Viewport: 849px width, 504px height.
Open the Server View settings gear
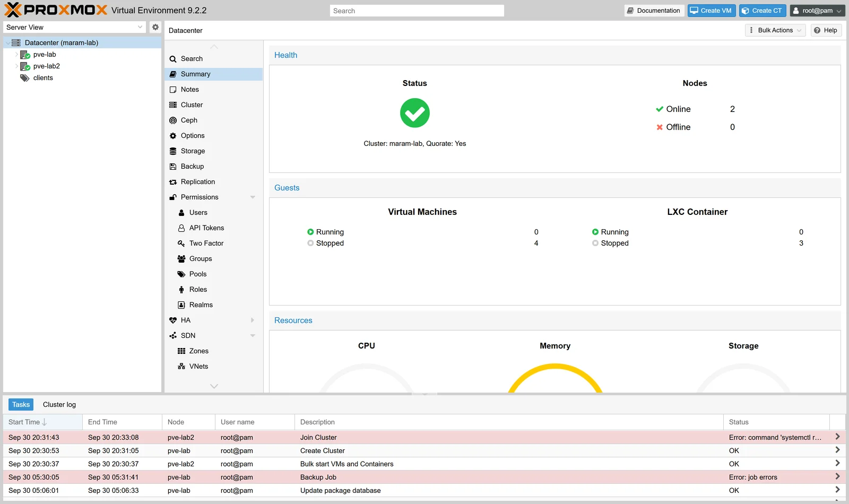[x=155, y=27]
